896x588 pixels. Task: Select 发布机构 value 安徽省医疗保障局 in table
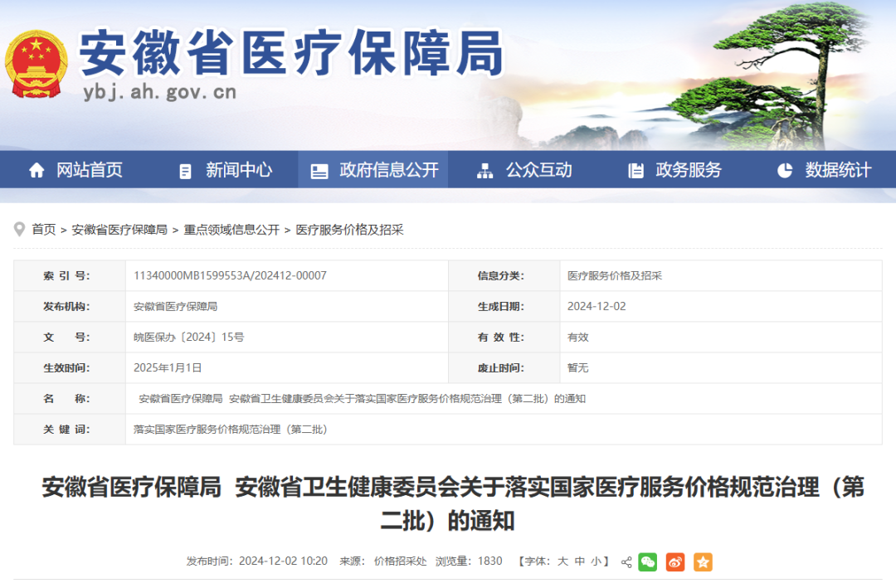pos(175,307)
